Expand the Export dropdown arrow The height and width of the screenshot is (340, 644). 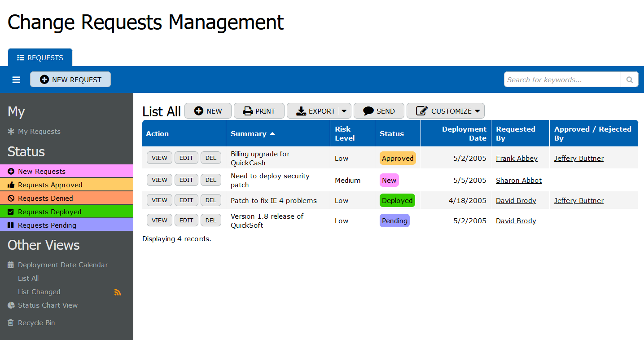click(x=344, y=111)
